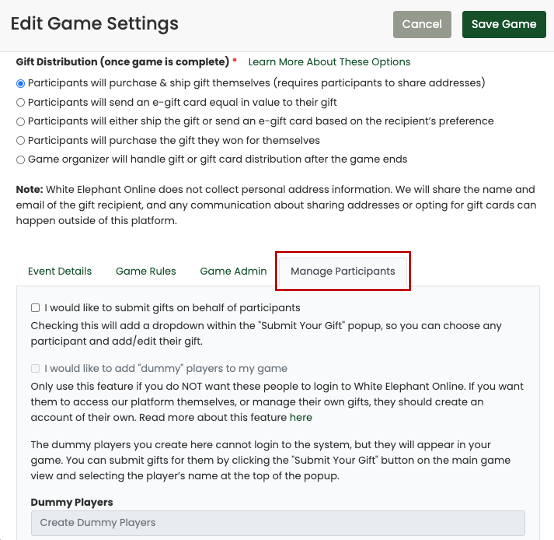
Task: Open the Game Rules tab
Action: (x=146, y=271)
